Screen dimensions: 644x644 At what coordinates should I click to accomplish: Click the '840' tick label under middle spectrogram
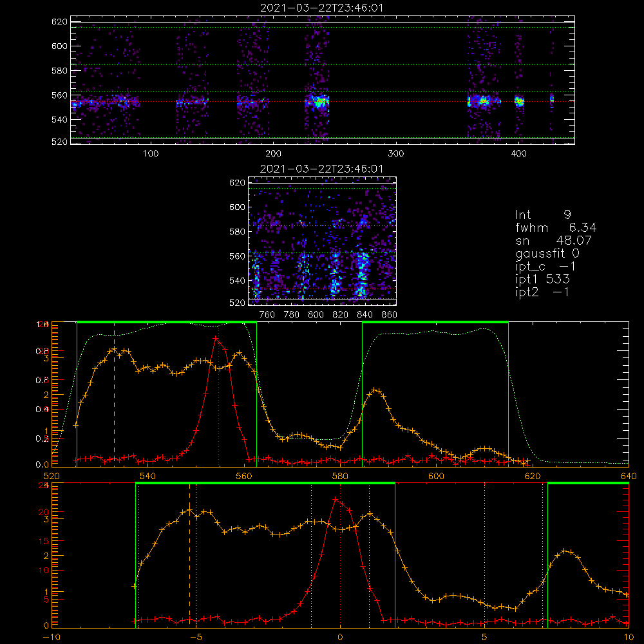(365, 314)
